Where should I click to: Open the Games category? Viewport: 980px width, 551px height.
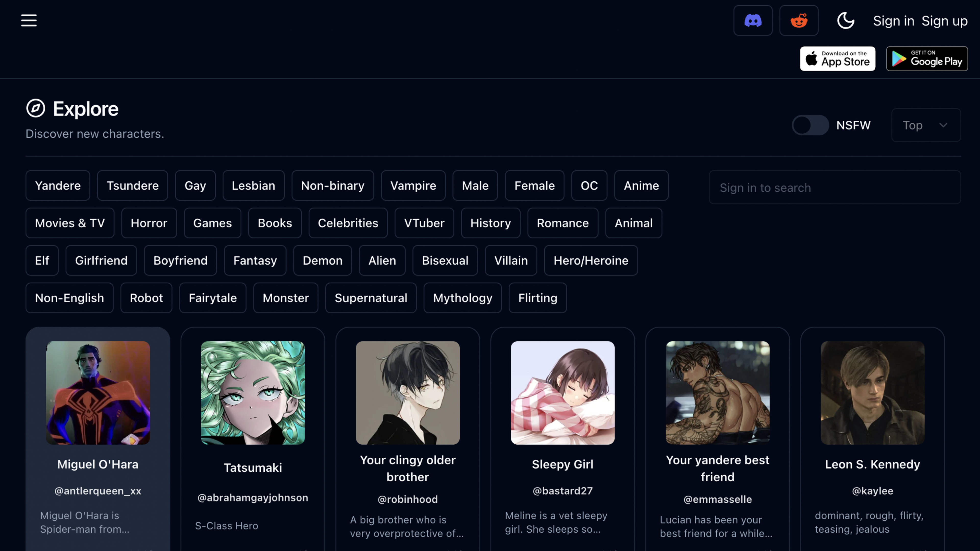tap(212, 223)
